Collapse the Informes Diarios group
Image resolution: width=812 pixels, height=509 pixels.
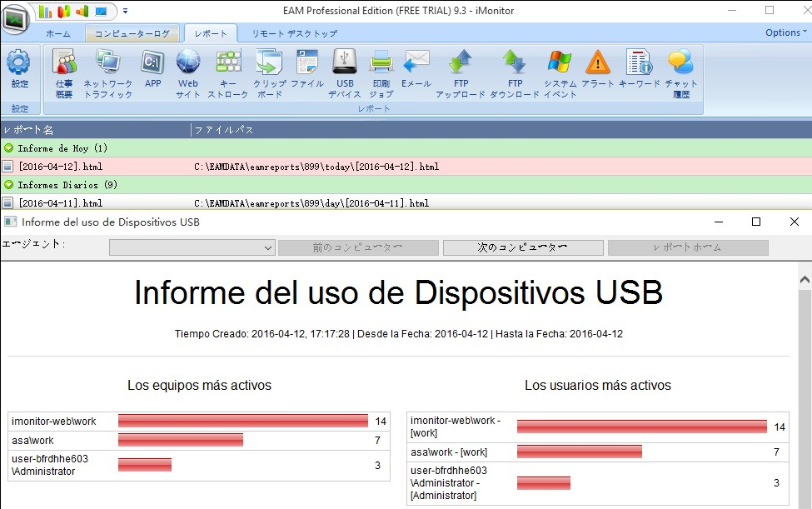pos(8,185)
